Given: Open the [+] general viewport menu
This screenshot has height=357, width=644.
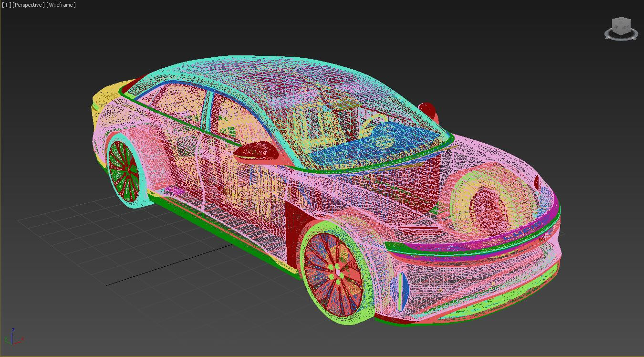Looking at the screenshot, I should point(6,5).
